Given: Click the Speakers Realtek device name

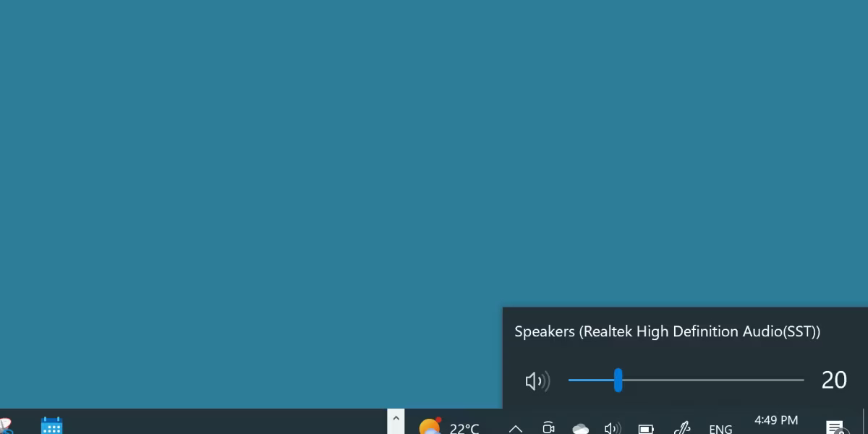Looking at the screenshot, I should tap(667, 331).
